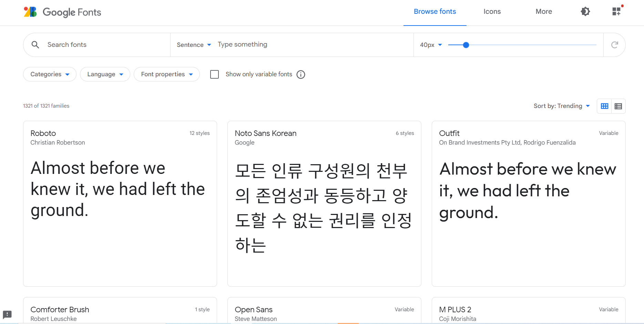Click the 'Coji Morishita' designer name

458,319
